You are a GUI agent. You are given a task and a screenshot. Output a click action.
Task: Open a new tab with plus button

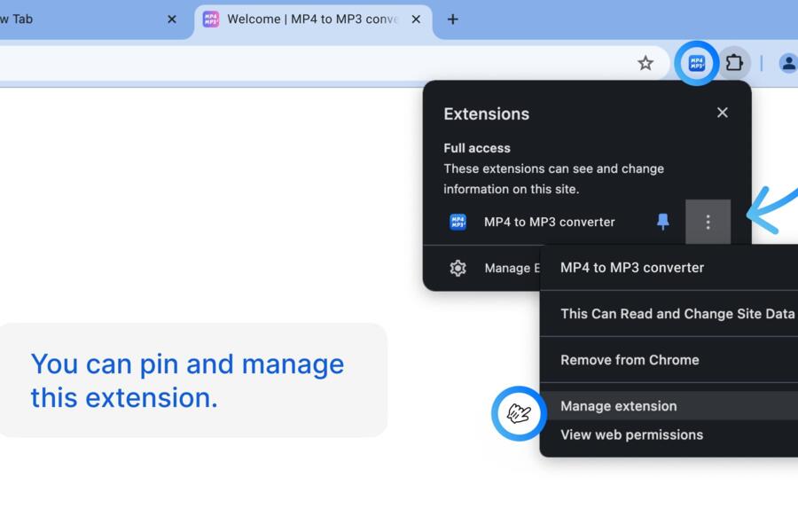pos(452,20)
